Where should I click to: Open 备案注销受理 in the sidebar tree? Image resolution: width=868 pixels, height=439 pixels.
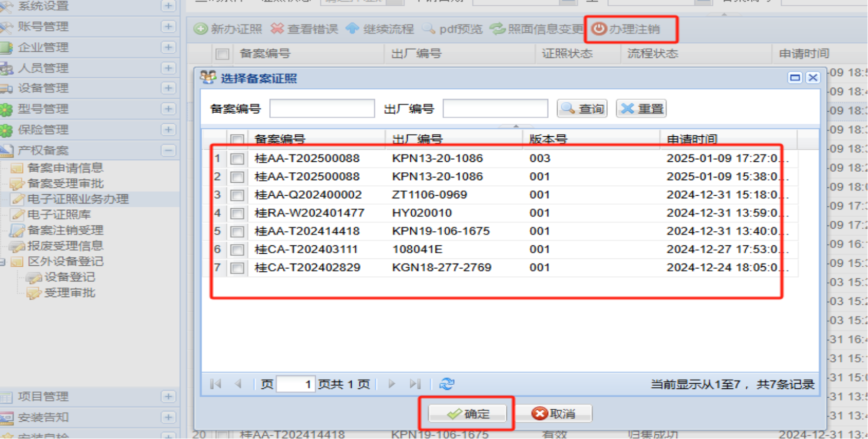[65, 230]
